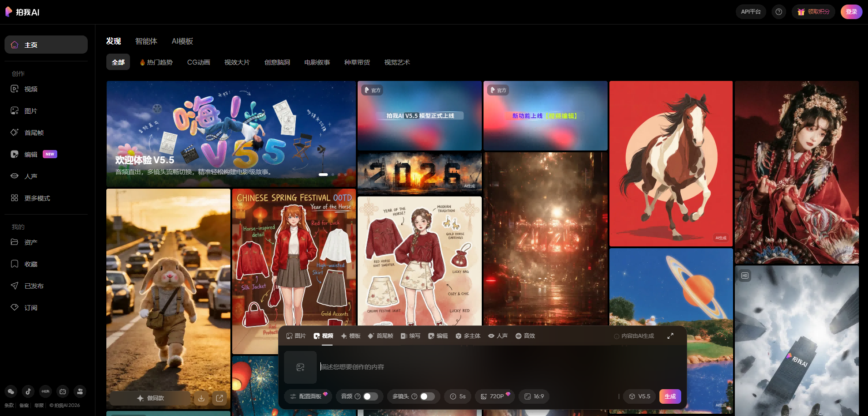This screenshot has height=416, width=868.
Task: Click the Bilibili icon in sidebar footer
Action: click(x=63, y=391)
